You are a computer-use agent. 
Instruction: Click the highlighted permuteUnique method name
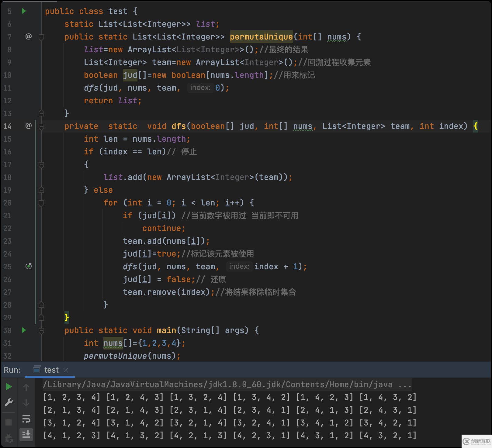click(261, 37)
